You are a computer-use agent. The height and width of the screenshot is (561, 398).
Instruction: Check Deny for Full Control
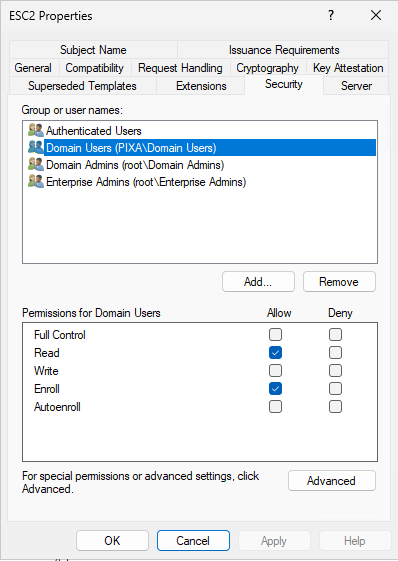click(x=335, y=335)
